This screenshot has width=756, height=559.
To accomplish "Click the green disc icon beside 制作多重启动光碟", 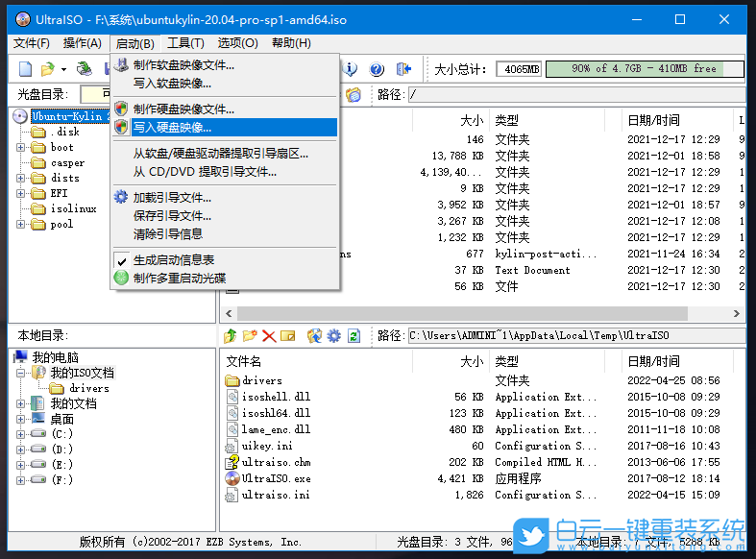I will tap(121, 278).
